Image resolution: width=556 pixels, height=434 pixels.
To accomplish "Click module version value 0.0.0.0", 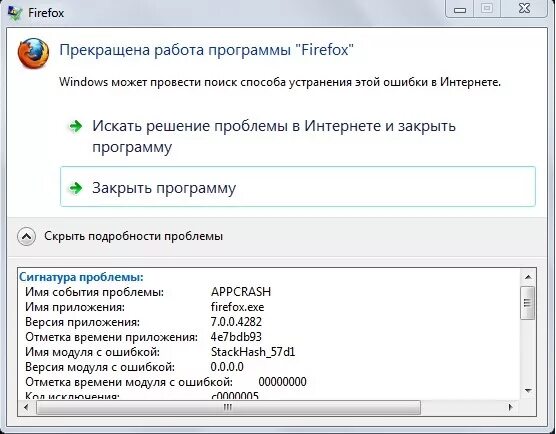I will click(x=227, y=367).
